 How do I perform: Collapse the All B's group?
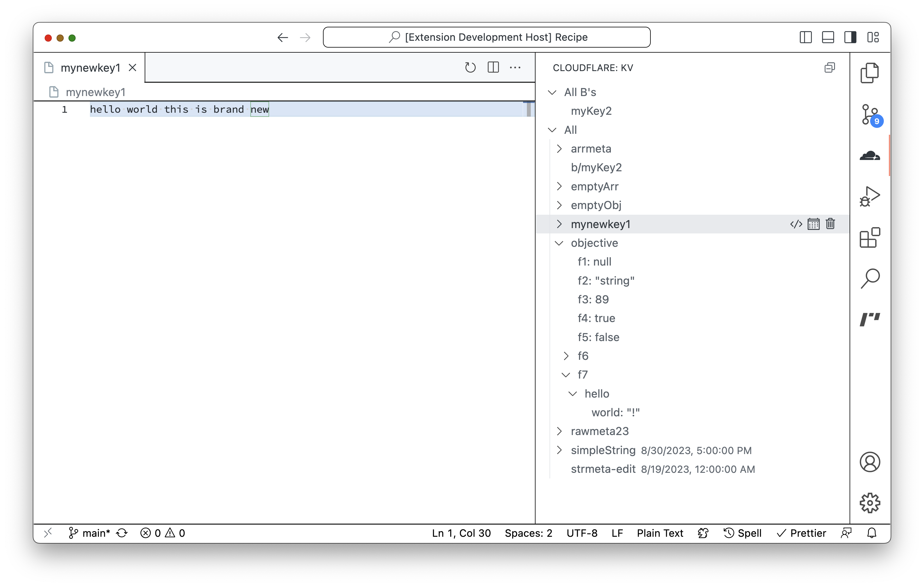click(552, 92)
